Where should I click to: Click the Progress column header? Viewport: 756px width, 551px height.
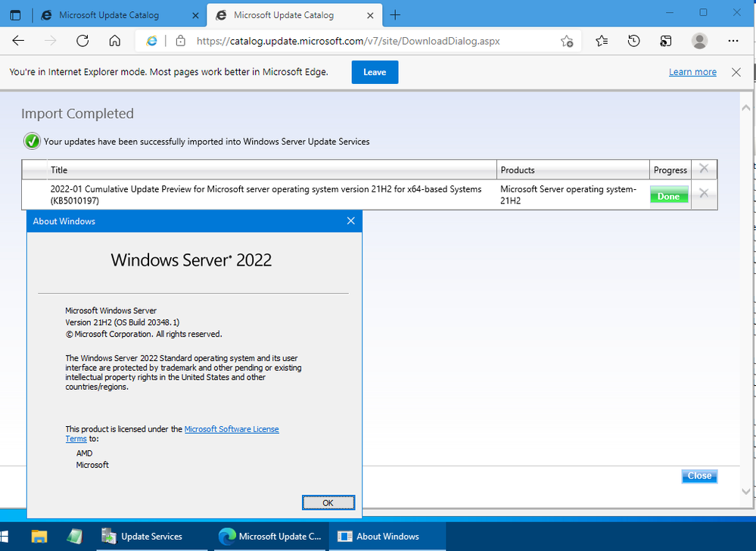click(670, 170)
